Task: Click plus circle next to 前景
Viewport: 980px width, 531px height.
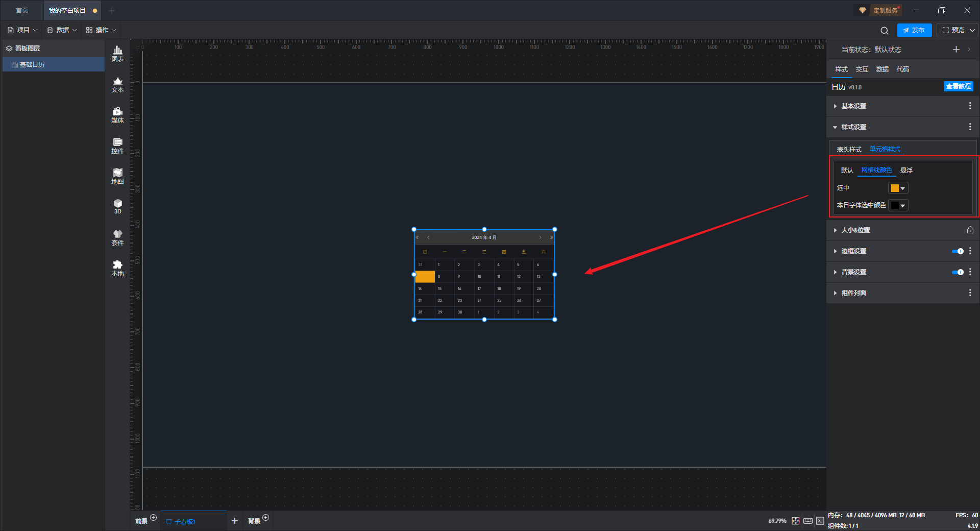Action: pos(154,518)
